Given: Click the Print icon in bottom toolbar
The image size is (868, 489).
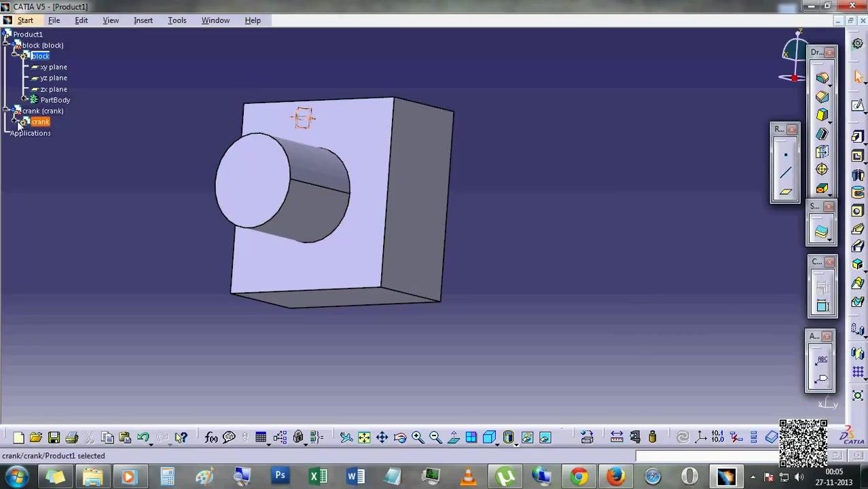Looking at the screenshot, I should 71,438.
